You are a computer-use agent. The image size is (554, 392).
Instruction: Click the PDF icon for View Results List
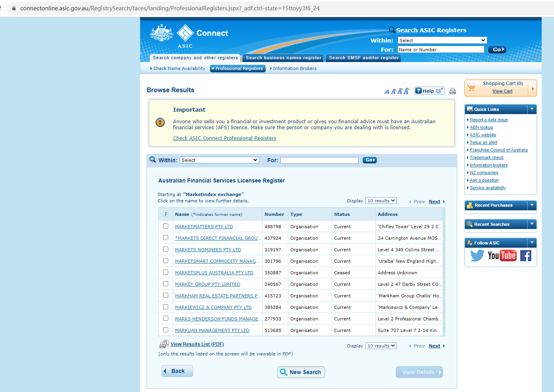tap(163, 344)
